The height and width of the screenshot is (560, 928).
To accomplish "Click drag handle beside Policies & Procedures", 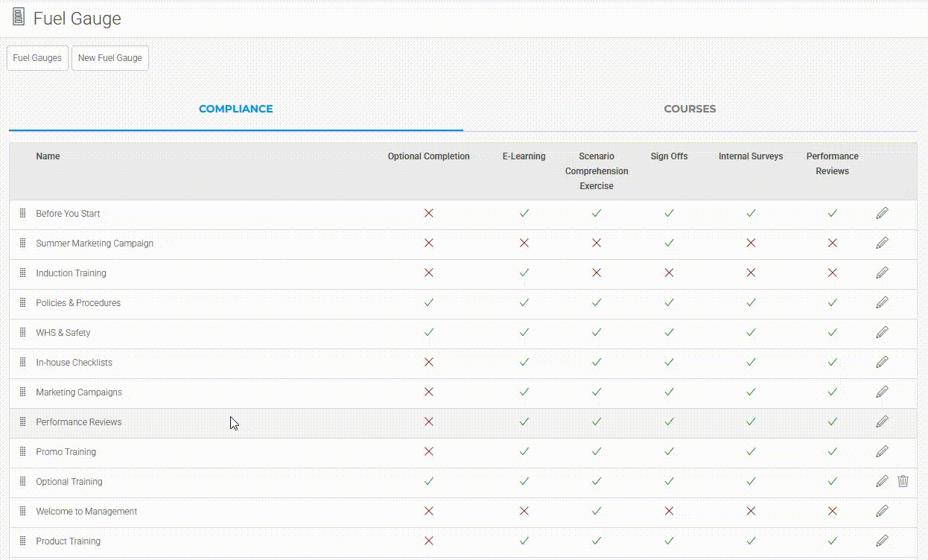I will [22, 303].
